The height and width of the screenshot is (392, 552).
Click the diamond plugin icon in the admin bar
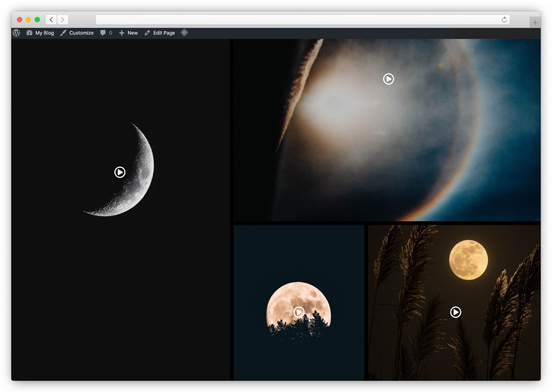pyautogui.click(x=185, y=33)
